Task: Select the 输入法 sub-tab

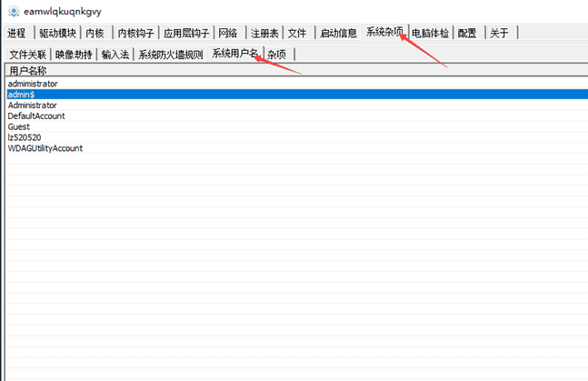Action: [x=115, y=55]
